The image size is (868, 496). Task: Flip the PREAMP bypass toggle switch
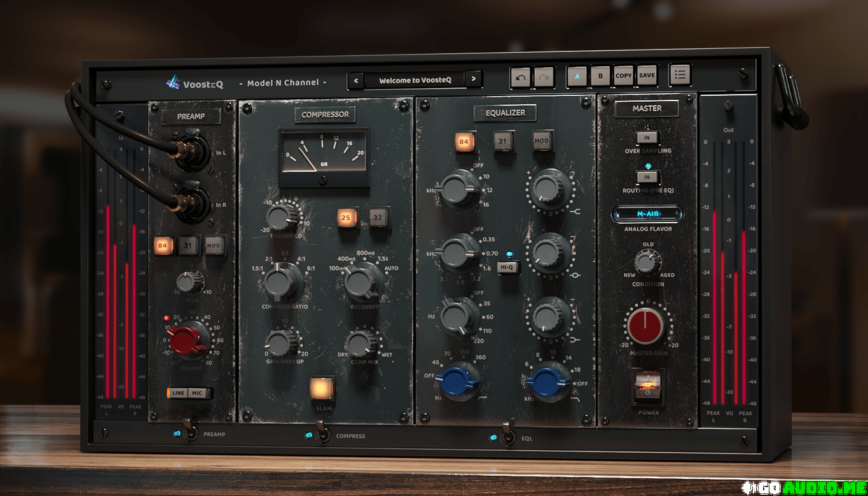click(x=189, y=431)
